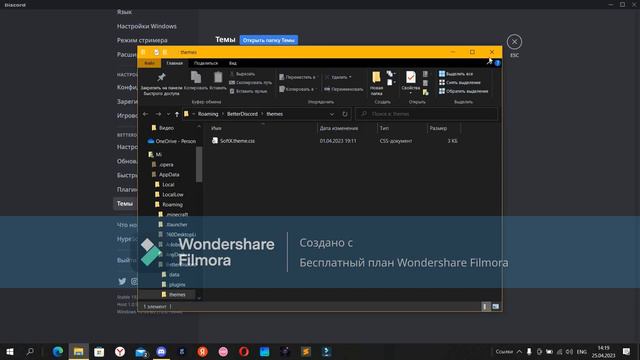Sort by the Размер column header
Image resolution: width=640 pixels, height=360 pixels.
tap(444, 128)
